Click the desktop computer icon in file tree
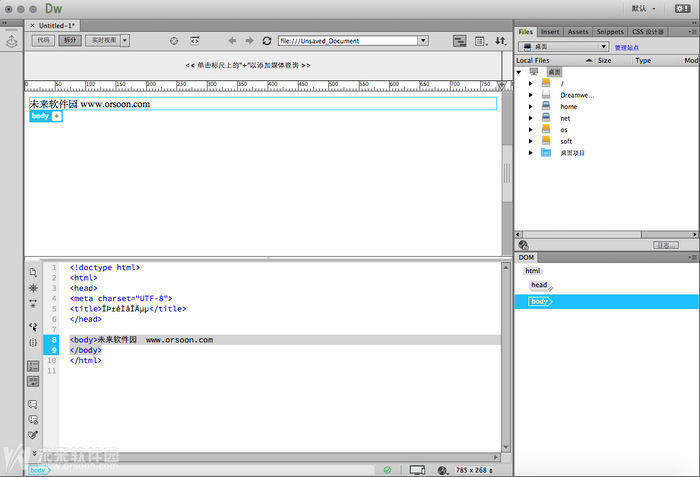Screen dimensions: 700x477 534,72
